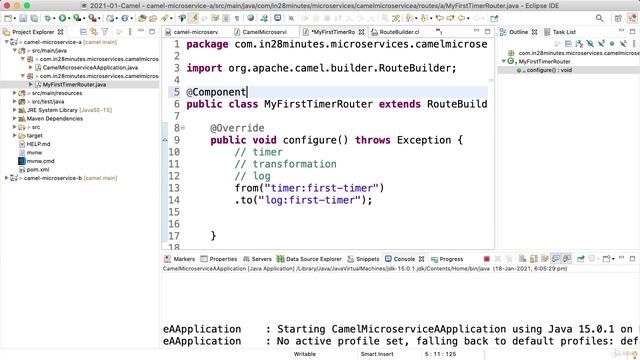Viewport: 640px width, 360px height.
Task: Open the Open Console dropdown arrow
Action: (613, 259)
